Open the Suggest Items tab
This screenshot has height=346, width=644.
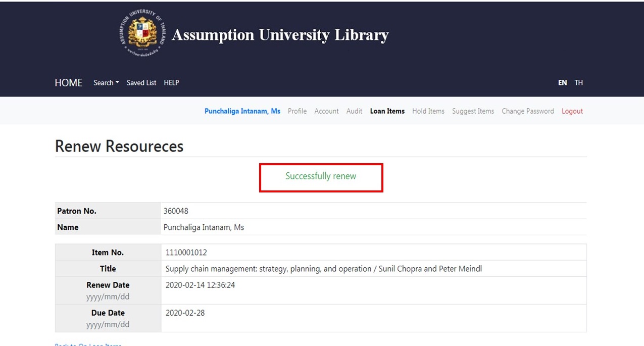click(473, 111)
